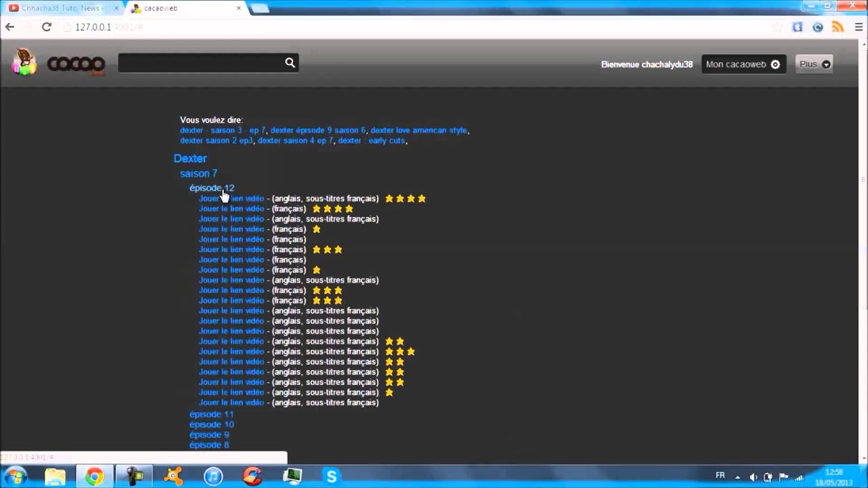
Task: Expand épisode 10
Action: point(212,424)
